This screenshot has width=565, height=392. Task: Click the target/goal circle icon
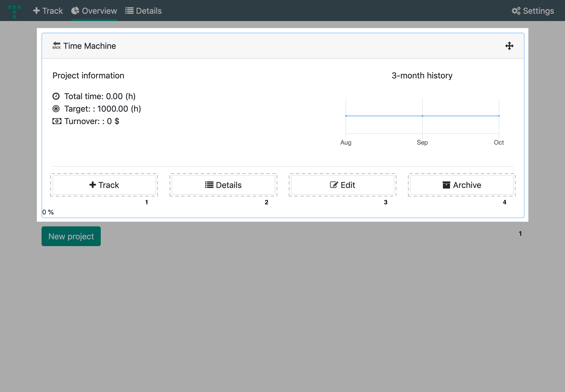[x=56, y=109]
